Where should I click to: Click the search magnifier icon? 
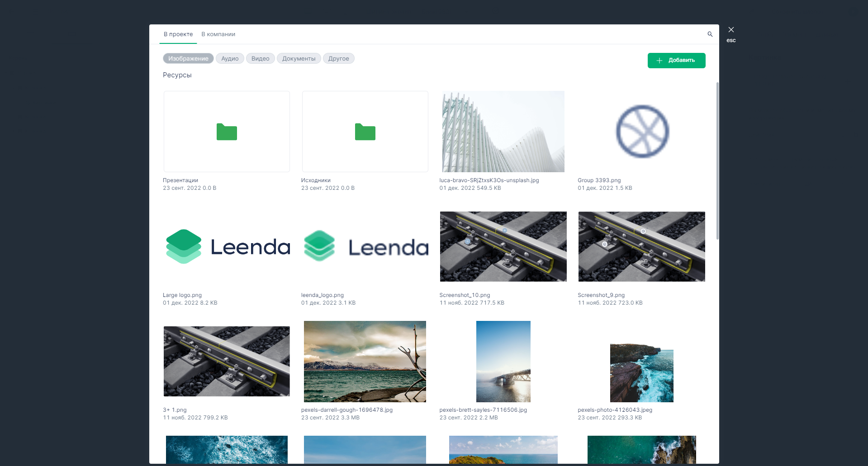[x=710, y=34]
